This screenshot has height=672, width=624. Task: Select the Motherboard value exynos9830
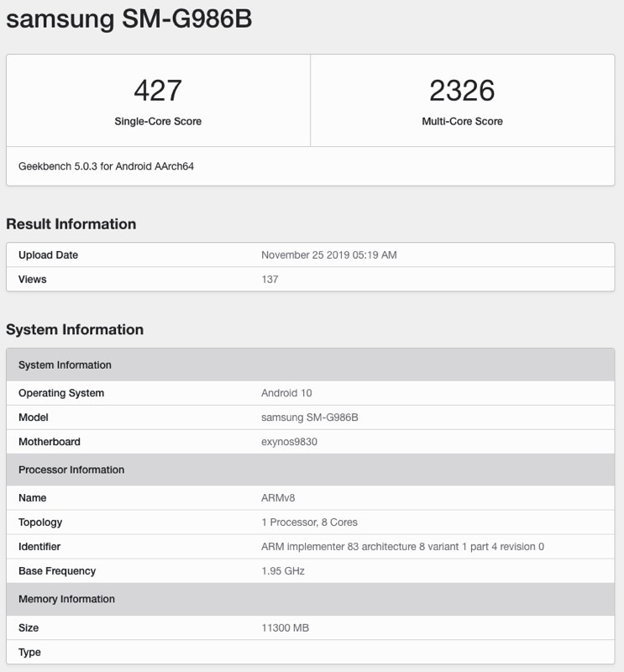pyautogui.click(x=289, y=442)
